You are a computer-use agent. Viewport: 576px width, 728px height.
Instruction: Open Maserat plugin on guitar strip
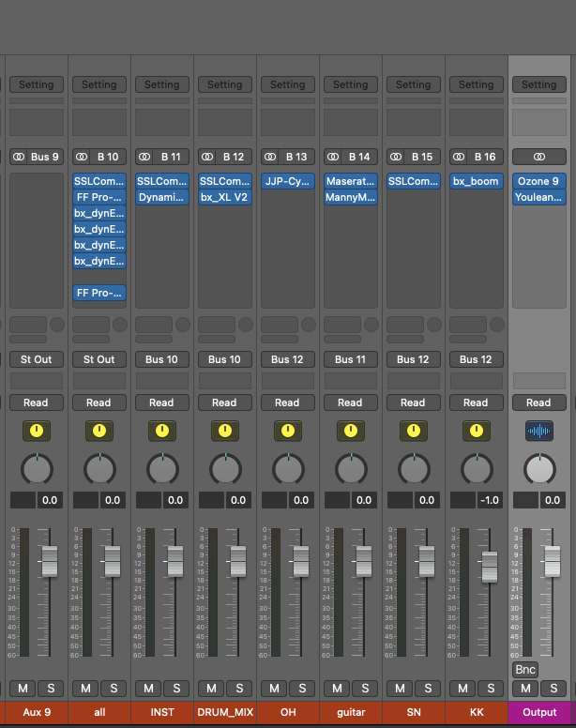(x=351, y=181)
